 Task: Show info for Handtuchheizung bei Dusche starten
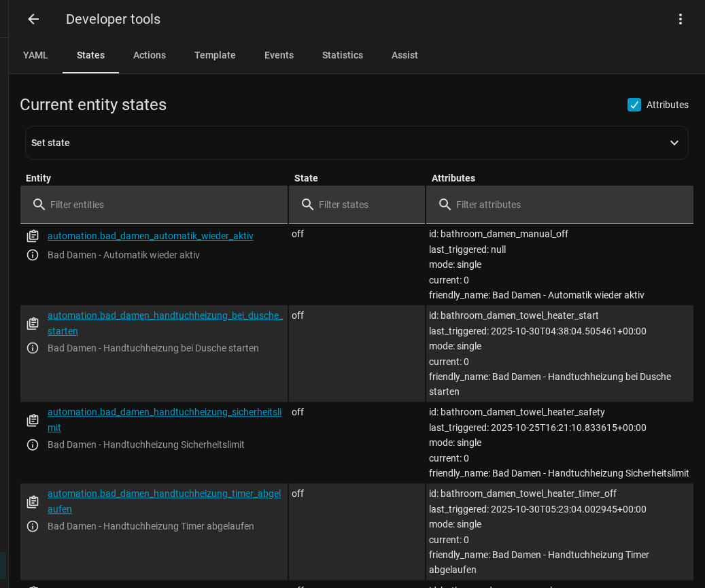click(33, 348)
